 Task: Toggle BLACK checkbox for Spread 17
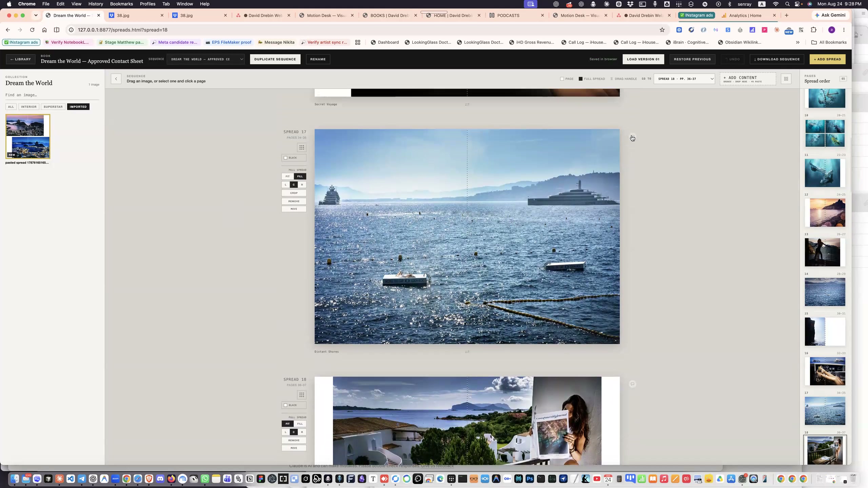click(285, 158)
